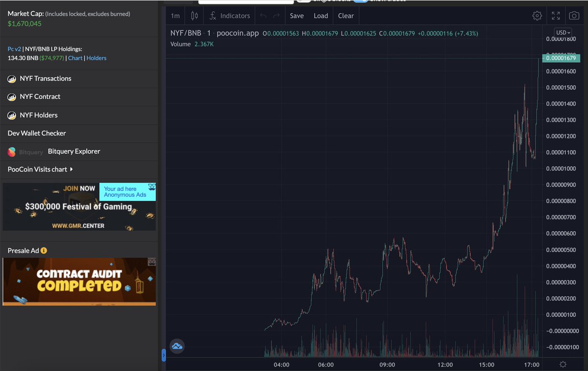Clear the chart drawings
This screenshot has height=371, width=588.
346,16
